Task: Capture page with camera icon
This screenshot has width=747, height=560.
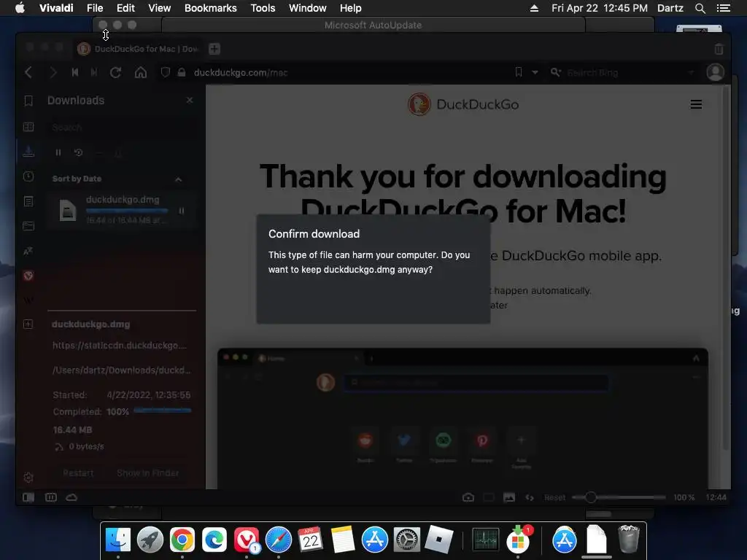Action: (468, 497)
